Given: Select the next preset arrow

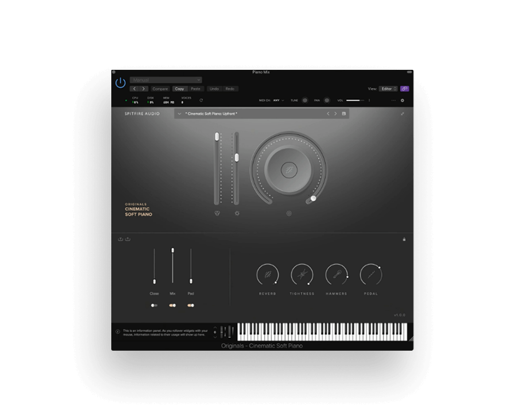Looking at the screenshot, I should pyautogui.click(x=335, y=114).
